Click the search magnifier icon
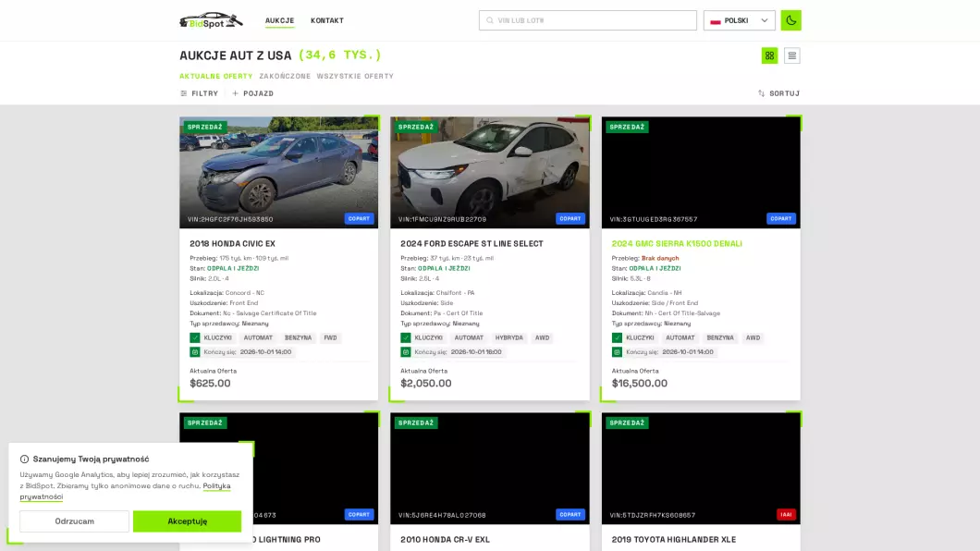 [x=490, y=20]
